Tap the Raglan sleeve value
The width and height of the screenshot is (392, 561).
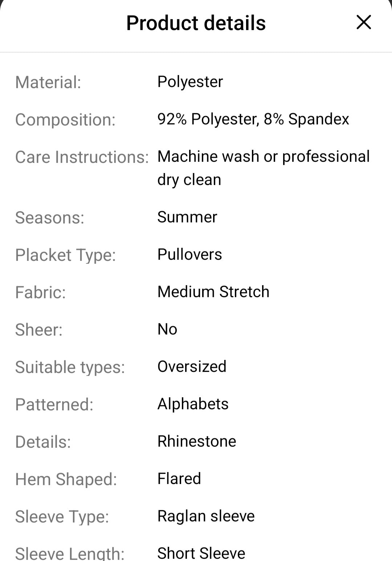tap(206, 516)
